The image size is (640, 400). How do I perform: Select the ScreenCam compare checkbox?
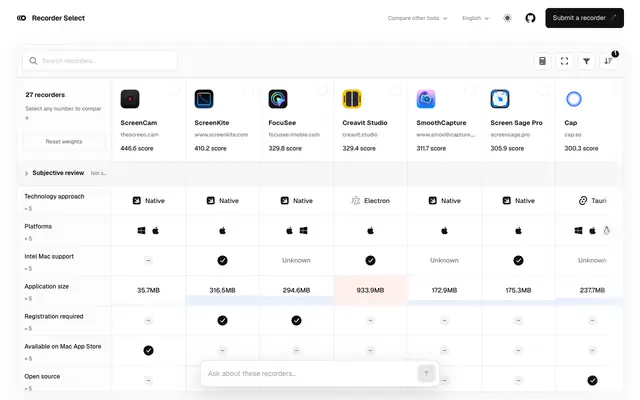click(174, 90)
